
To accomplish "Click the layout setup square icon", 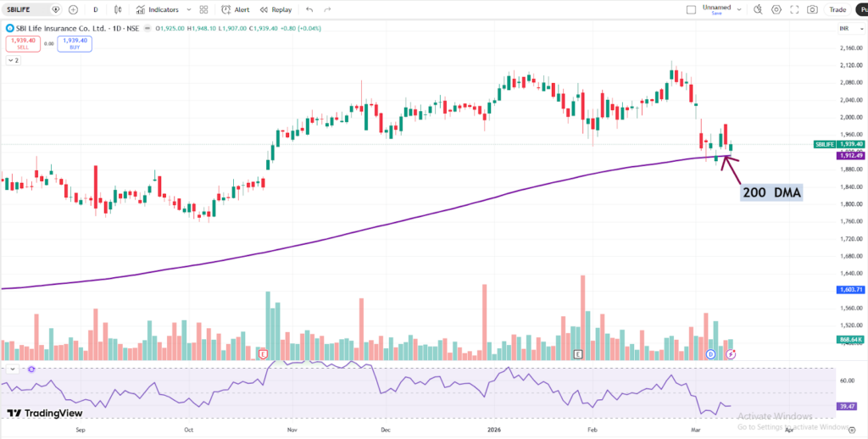I will tap(691, 10).
